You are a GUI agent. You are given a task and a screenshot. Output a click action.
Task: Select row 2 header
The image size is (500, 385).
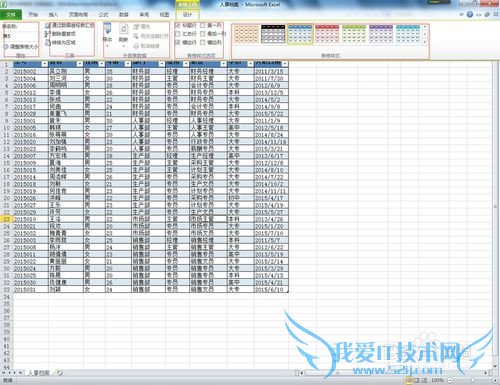click(6, 71)
